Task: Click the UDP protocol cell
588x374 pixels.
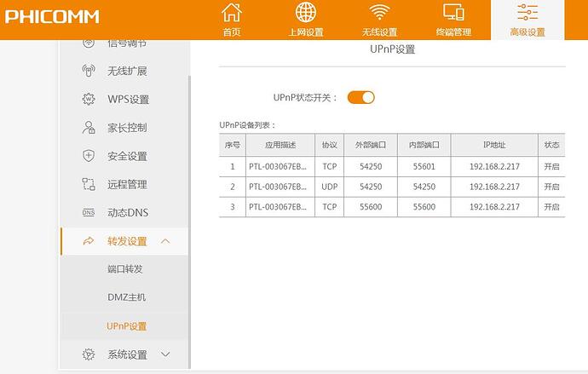Action: pos(329,187)
